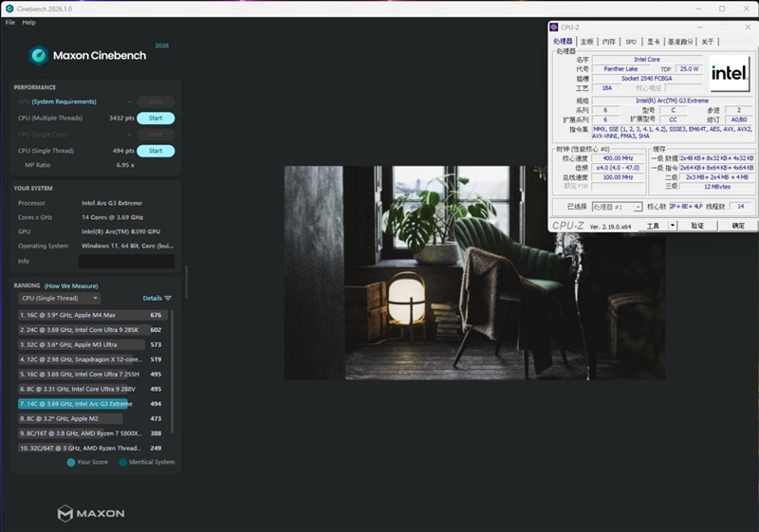The width and height of the screenshot is (759, 532).
Task: Select ranking row Snapdragon X 12-core
Action: (93, 359)
